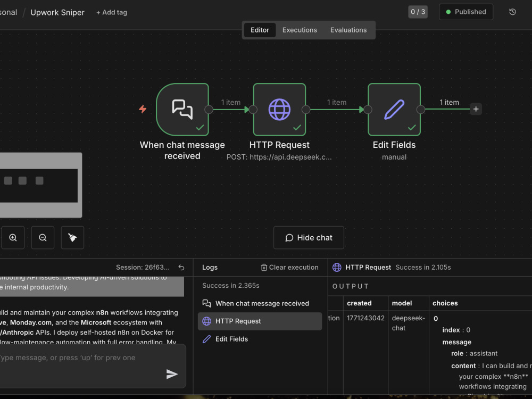This screenshot has width=532, height=399.
Task: Click the model column header
Action: (x=402, y=303)
